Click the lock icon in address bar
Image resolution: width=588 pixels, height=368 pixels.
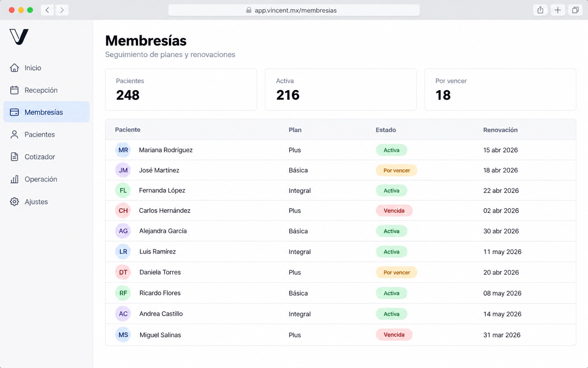point(249,10)
